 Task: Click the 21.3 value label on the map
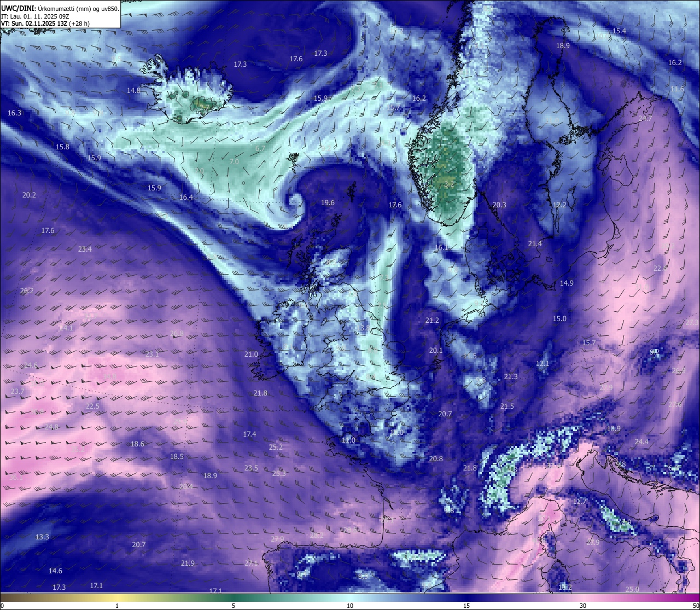pyautogui.click(x=511, y=377)
